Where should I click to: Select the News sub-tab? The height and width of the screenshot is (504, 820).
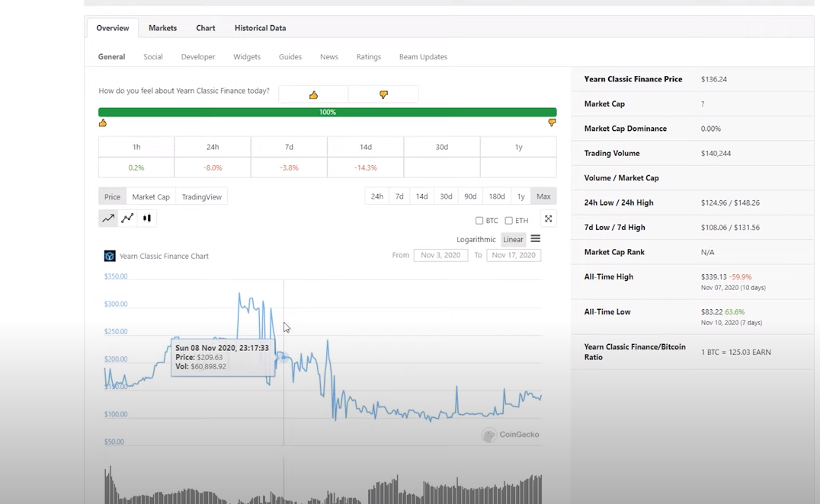click(329, 56)
